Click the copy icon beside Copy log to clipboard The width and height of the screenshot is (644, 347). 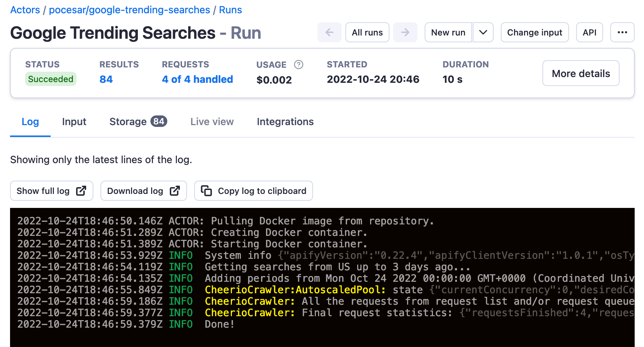(x=206, y=191)
